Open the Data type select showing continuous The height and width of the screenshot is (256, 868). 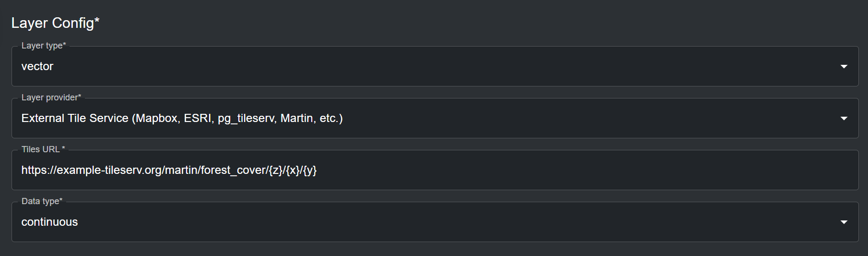tap(432, 222)
